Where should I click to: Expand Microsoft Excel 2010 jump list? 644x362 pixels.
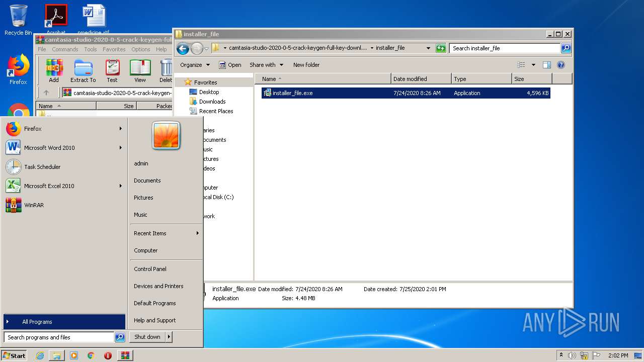[121, 186]
